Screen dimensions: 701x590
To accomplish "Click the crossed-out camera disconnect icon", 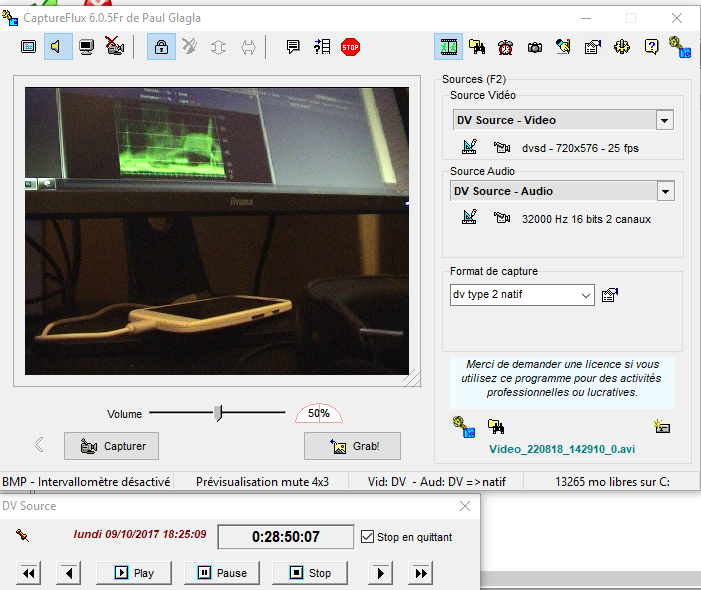I will coord(114,46).
